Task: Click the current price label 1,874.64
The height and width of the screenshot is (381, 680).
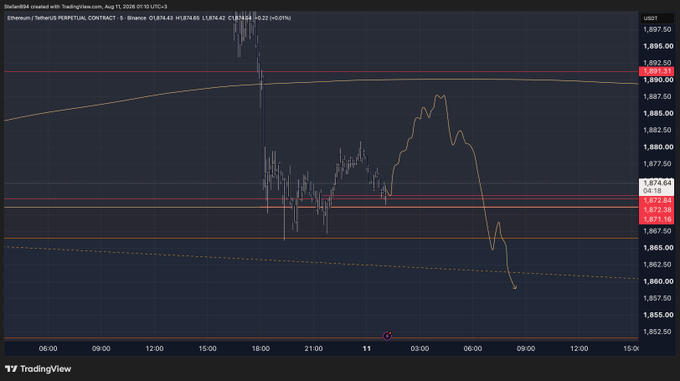Action: (x=657, y=183)
